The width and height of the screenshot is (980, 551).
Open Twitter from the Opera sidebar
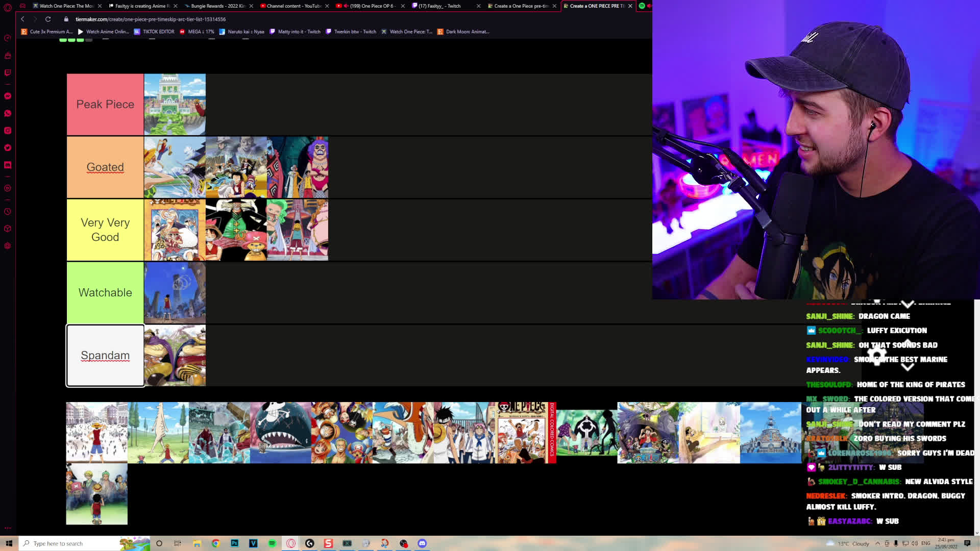point(7,147)
